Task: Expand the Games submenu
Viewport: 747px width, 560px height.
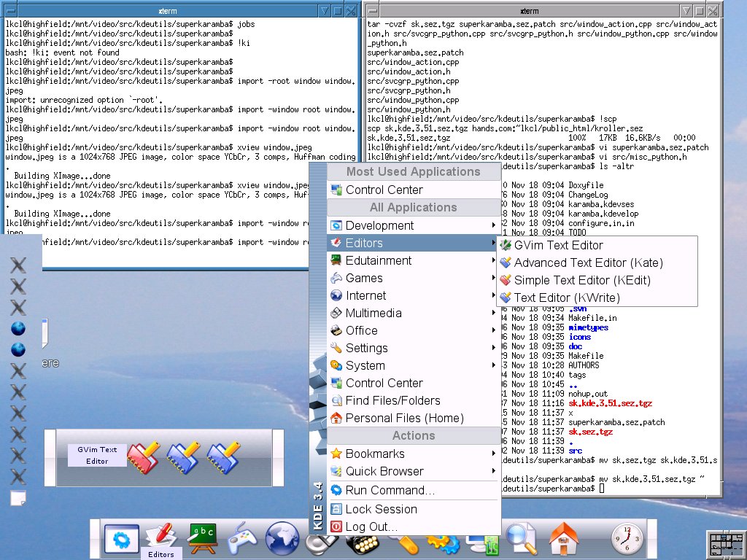Action: click(x=414, y=278)
